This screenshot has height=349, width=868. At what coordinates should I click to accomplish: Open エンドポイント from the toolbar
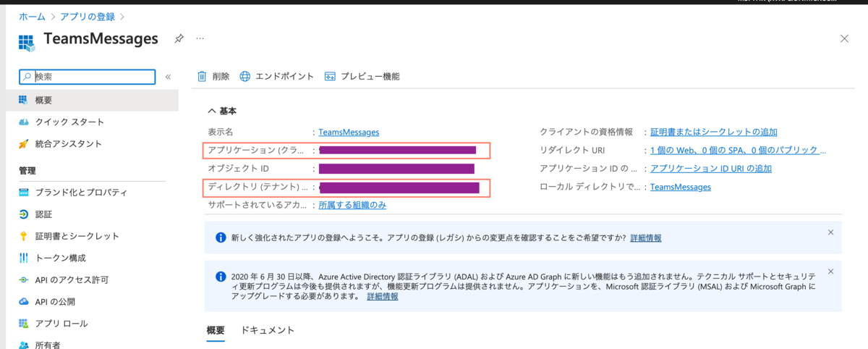point(277,76)
